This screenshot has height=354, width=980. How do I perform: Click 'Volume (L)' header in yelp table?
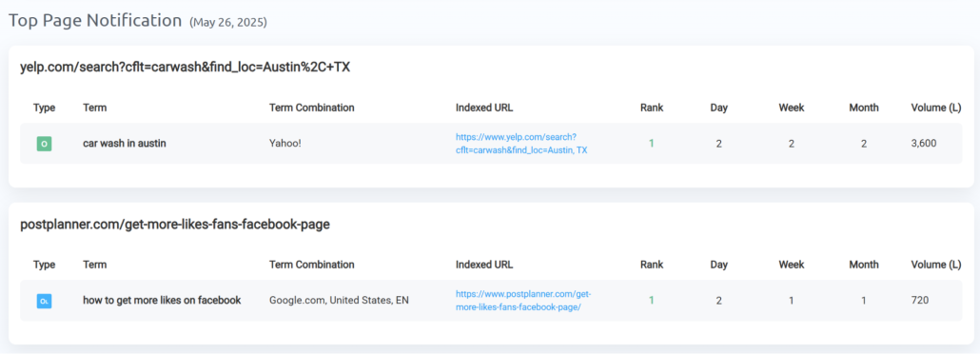click(x=936, y=108)
